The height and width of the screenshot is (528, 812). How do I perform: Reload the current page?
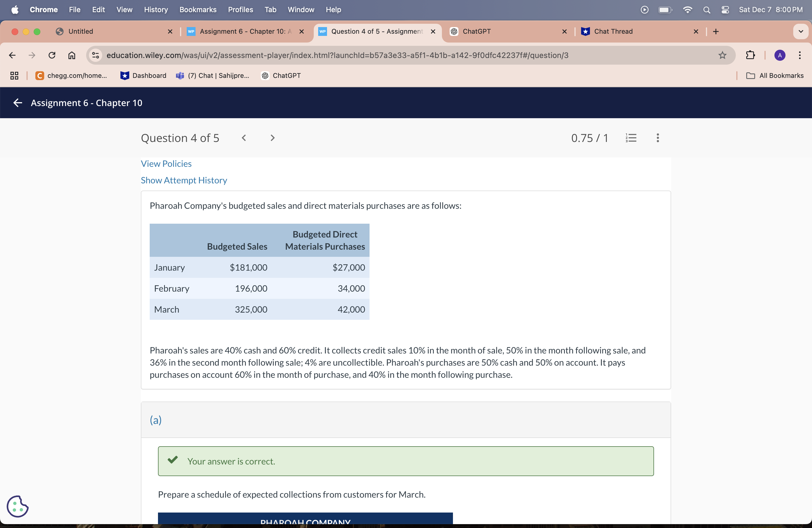tap(52, 55)
